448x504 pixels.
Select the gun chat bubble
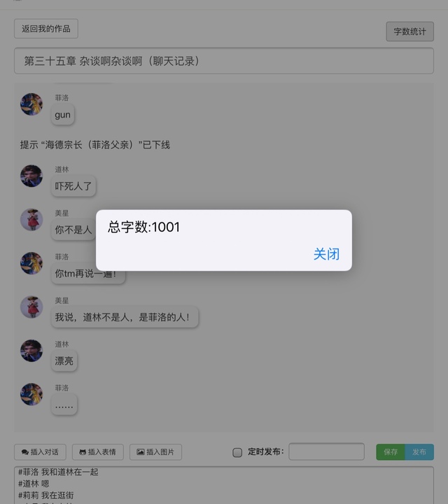[63, 114]
